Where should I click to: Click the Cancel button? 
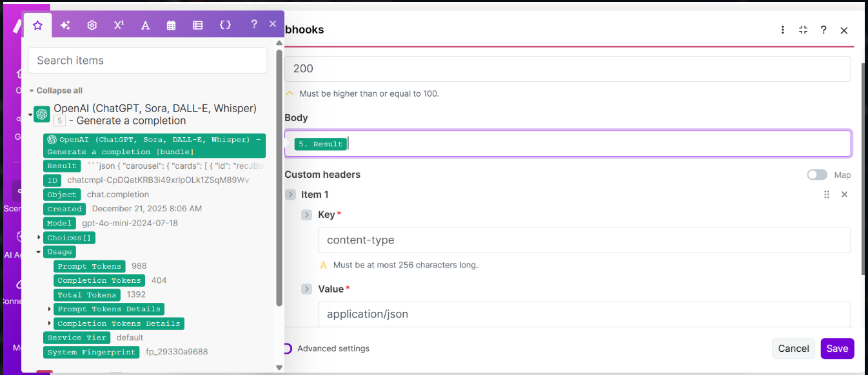(793, 349)
